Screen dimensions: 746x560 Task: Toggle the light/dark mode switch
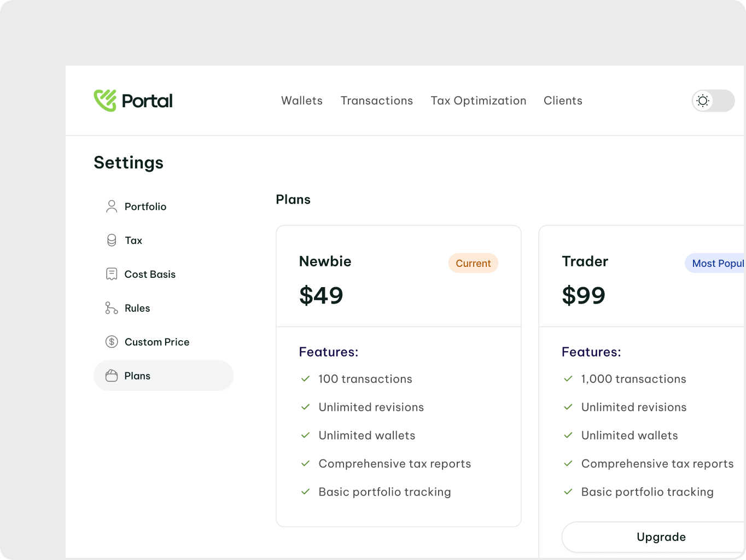[713, 101]
